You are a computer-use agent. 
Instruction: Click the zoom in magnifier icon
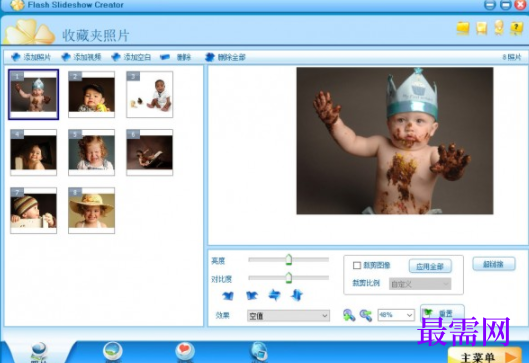(349, 315)
